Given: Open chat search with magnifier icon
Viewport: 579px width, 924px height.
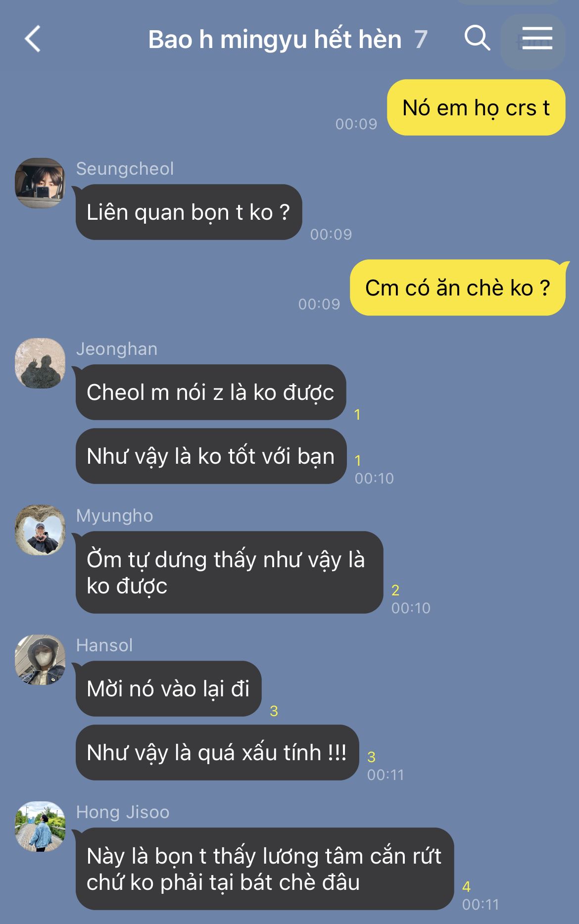Looking at the screenshot, I should [477, 38].
